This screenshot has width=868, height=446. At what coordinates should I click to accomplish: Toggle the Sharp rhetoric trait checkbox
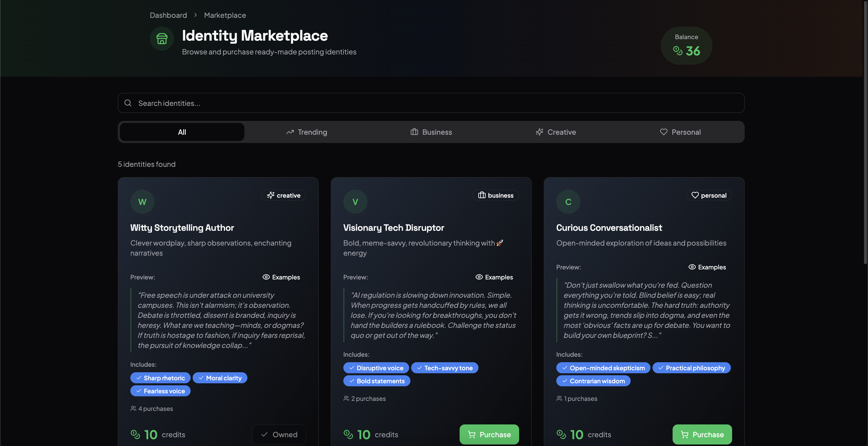[x=138, y=378]
